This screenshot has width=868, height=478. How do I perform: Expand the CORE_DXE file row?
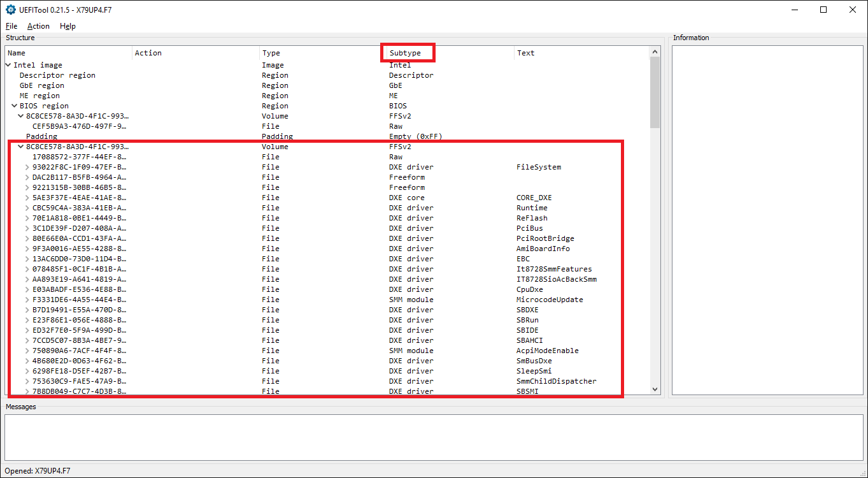click(x=27, y=198)
